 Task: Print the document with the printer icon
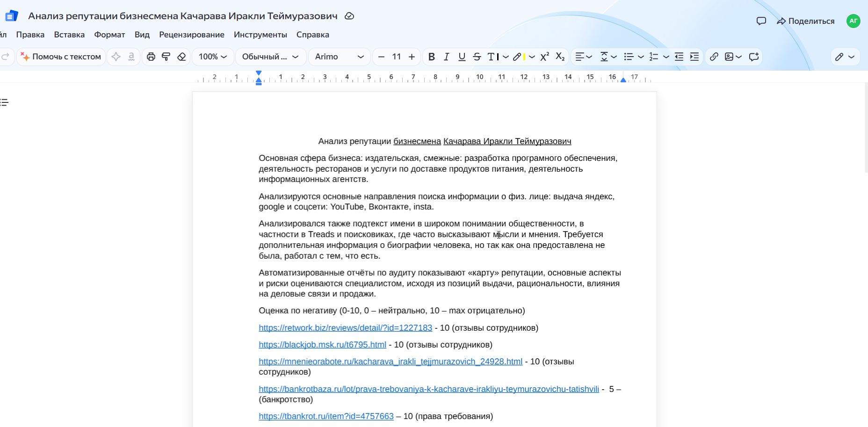pyautogui.click(x=151, y=57)
